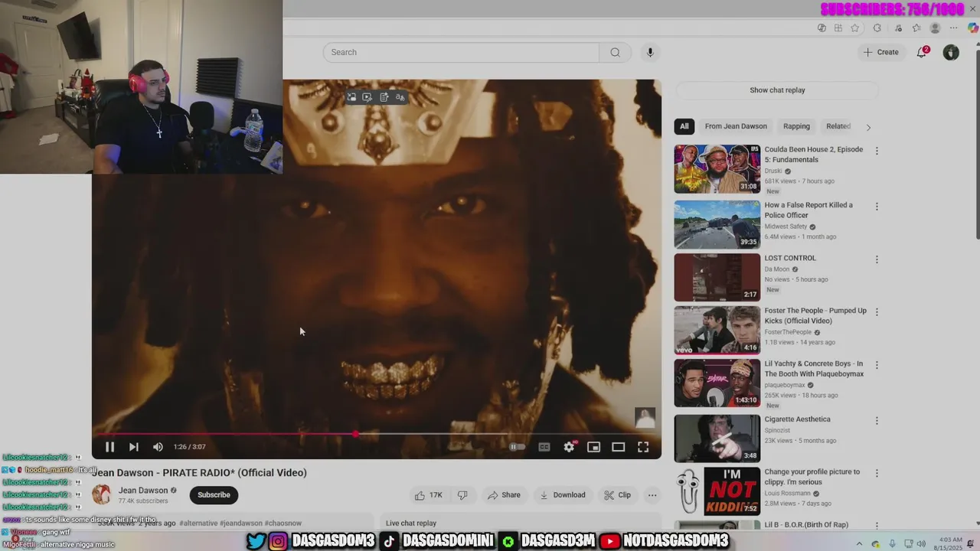Open the YouTube account avatar menu
This screenshot has height=551, width=980.
[951, 52]
